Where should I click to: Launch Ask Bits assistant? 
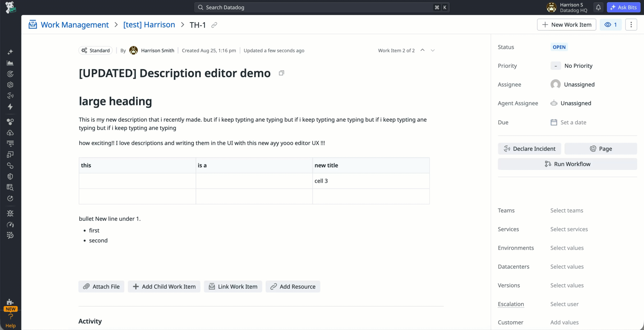click(x=624, y=7)
